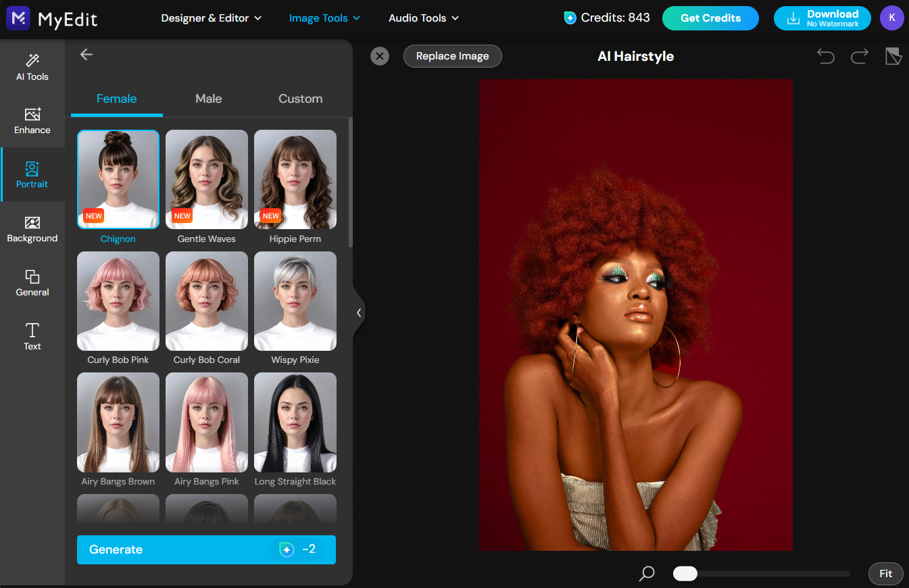Image resolution: width=909 pixels, height=588 pixels.
Task: Click the zoom magnifier icon near bottom
Action: click(x=645, y=573)
